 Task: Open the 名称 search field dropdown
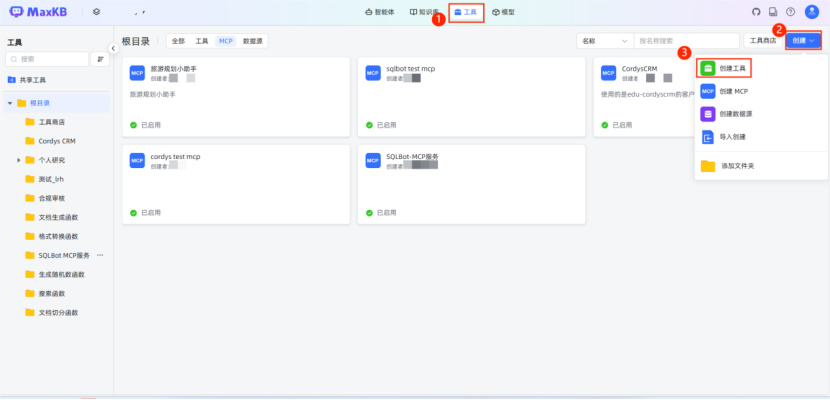[x=605, y=41]
